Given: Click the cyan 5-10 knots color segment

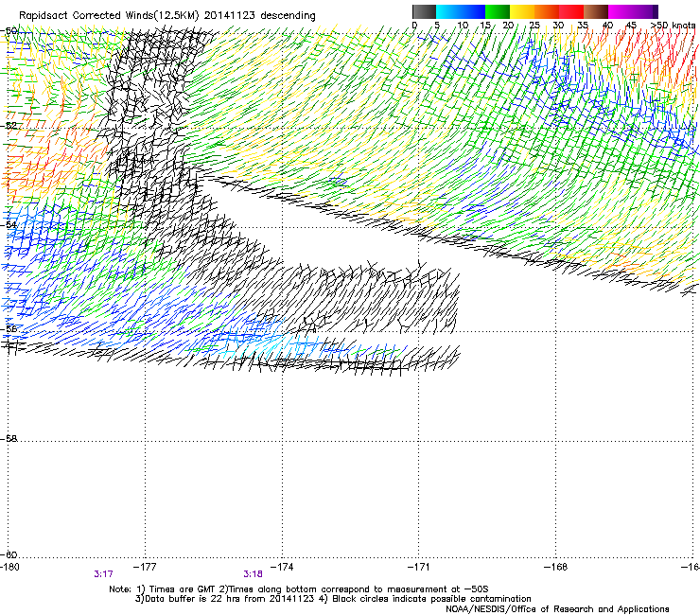Looking at the screenshot, I should [448, 11].
